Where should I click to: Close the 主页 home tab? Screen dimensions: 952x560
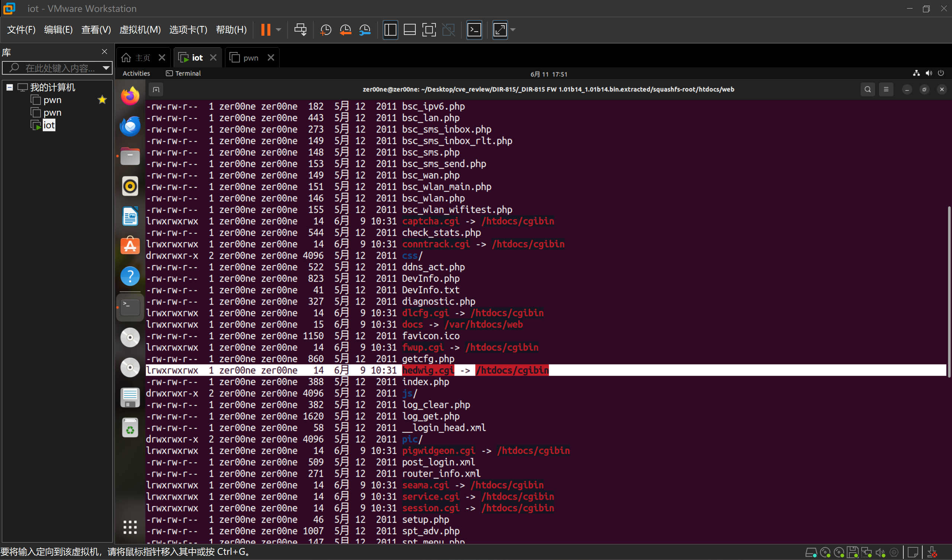click(x=162, y=57)
